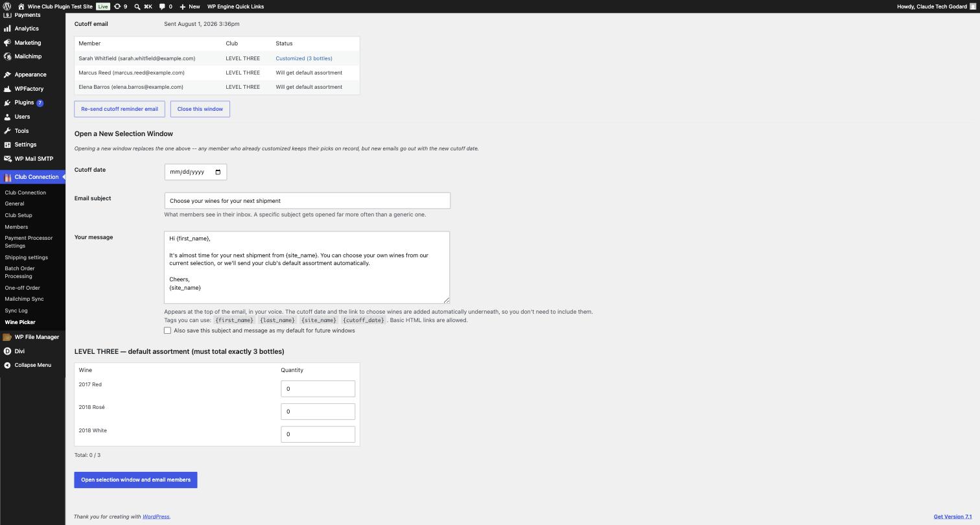Viewport: 980px width, 525px height.
Task: Click the WP File Manager folder icon
Action: pos(7,337)
